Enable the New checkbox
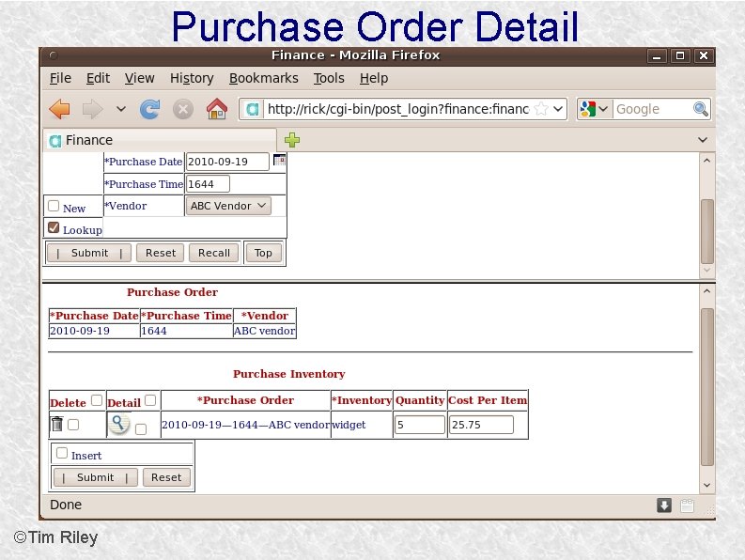 [54, 206]
